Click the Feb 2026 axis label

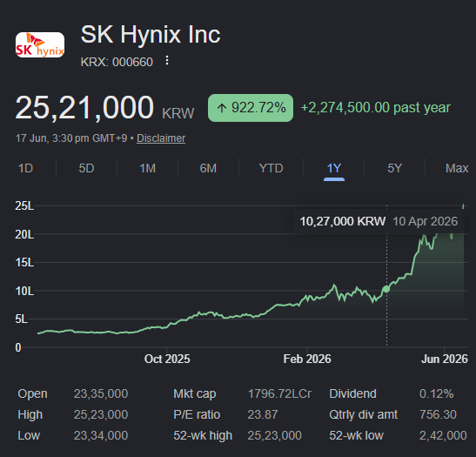[307, 359]
